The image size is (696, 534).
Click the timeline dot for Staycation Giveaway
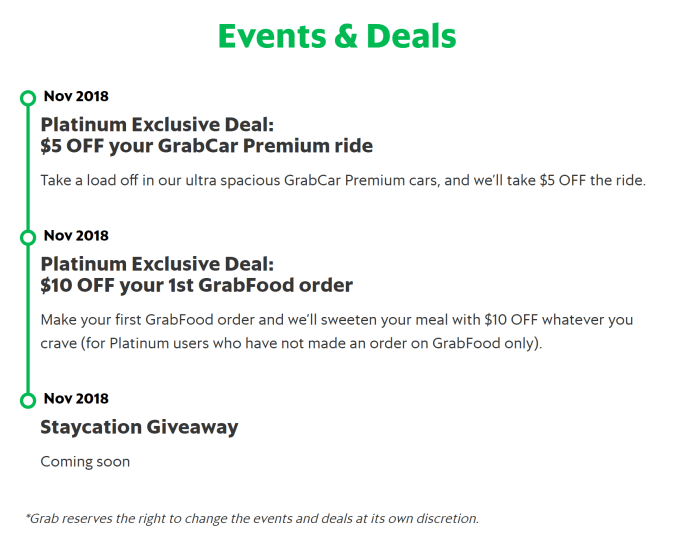pyautogui.click(x=28, y=400)
